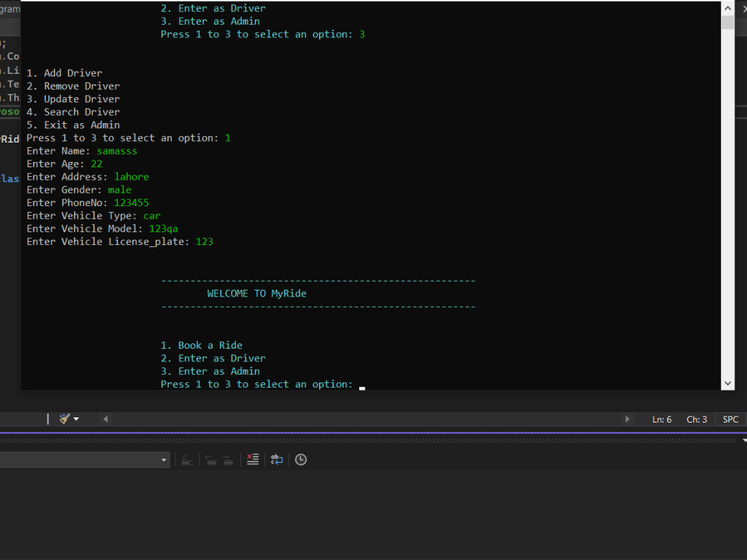Click the console scrollbar down arrow
This screenshot has width=747, height=560.
(x=727, y=382)
